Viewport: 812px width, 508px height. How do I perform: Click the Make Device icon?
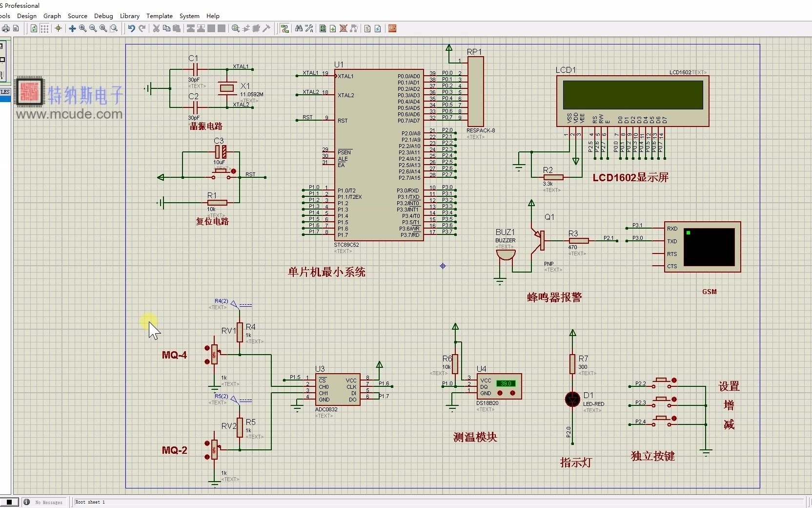coord(245,28)
